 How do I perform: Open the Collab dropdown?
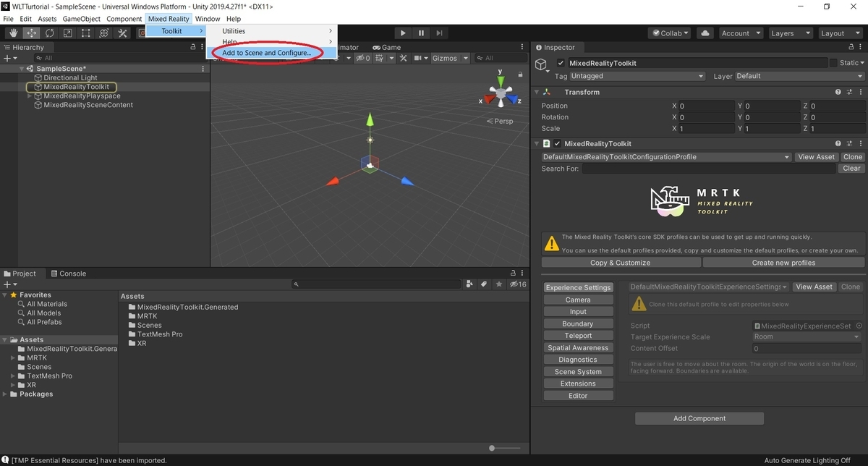671,33
